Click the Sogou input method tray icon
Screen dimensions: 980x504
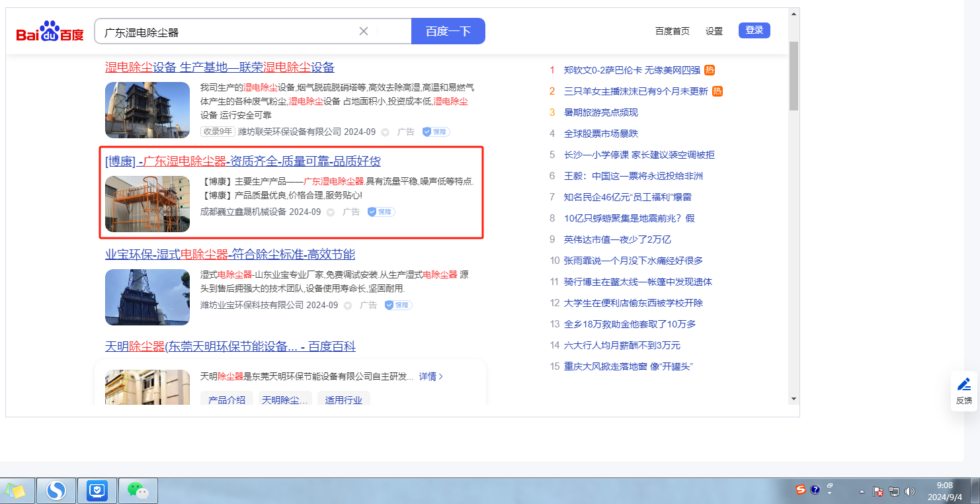(x=801, y=490)
